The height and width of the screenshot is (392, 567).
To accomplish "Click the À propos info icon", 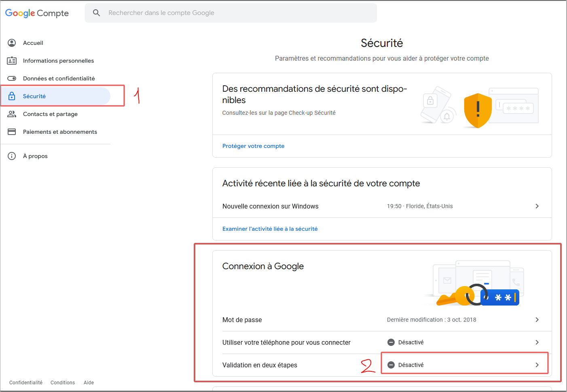I will [12, 156].
